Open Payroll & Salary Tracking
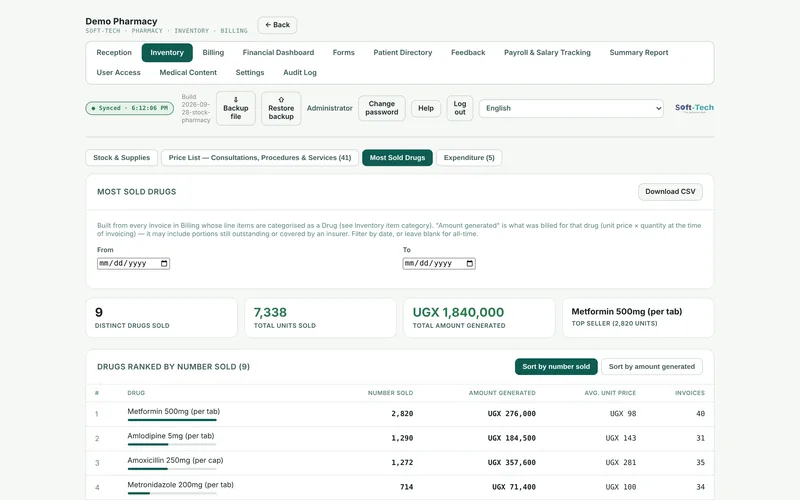The width and height of the screenshot is (800, 500). coord(547,53)
